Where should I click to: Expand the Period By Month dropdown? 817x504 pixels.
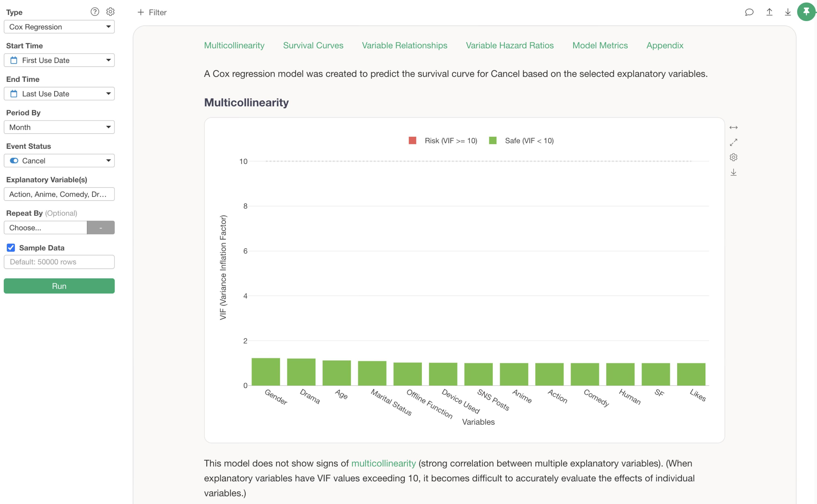pyautogui.click(x=59, y=127)
